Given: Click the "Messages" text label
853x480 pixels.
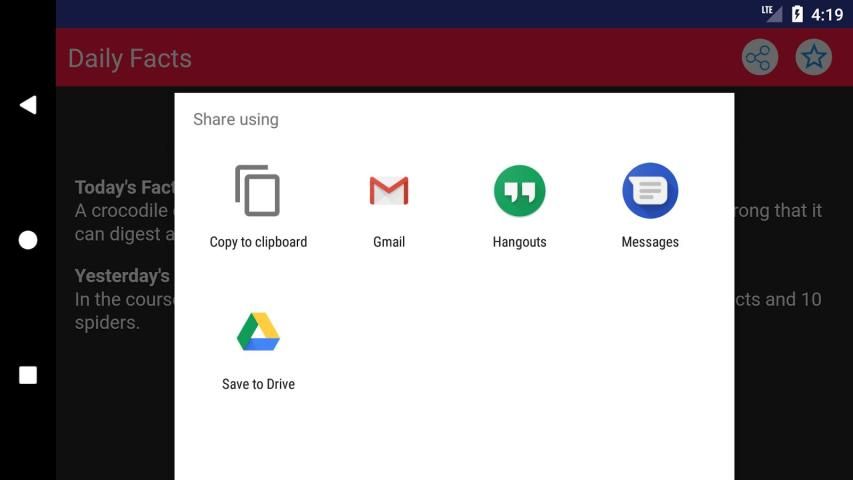Looking at the screenshot, I should click(x=650, y=242).
